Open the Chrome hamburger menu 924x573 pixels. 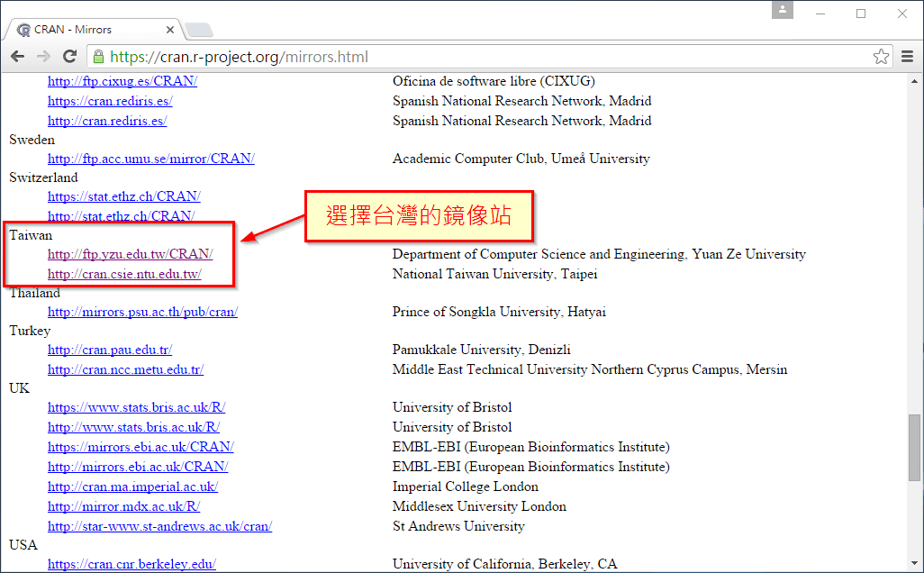907,57
